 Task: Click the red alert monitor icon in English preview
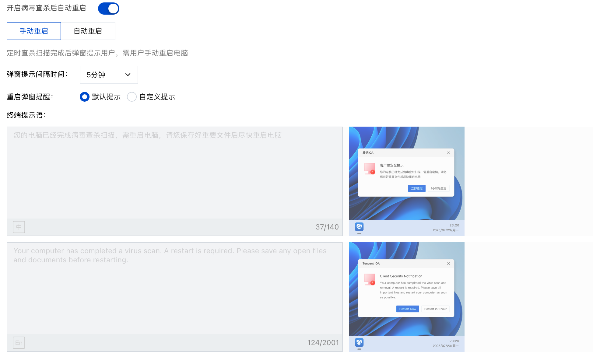click(370, 279)
